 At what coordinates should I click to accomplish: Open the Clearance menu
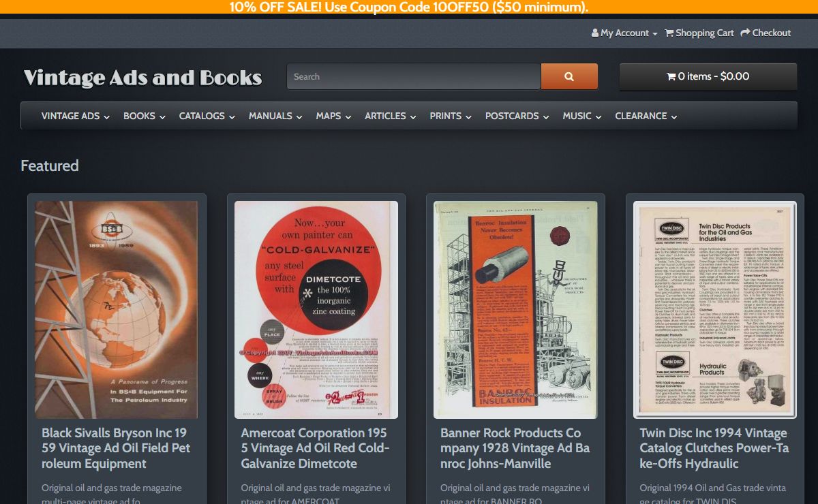[646, 116]
